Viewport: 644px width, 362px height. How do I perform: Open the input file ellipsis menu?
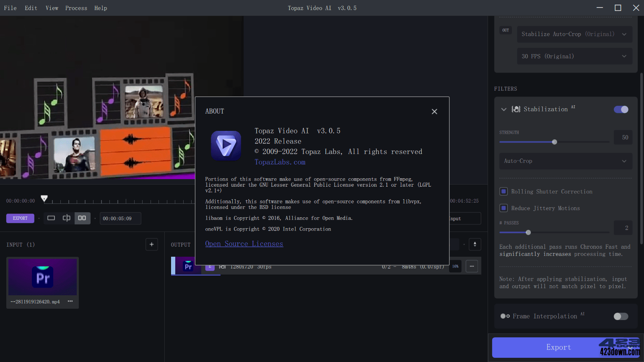[x=70, y=301]
